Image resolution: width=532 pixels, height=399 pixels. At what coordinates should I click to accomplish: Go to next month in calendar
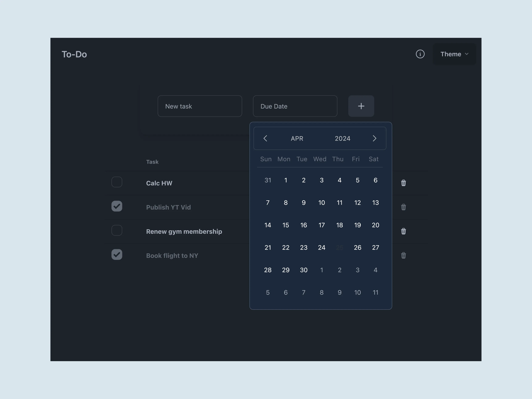[x=374, y=138]
